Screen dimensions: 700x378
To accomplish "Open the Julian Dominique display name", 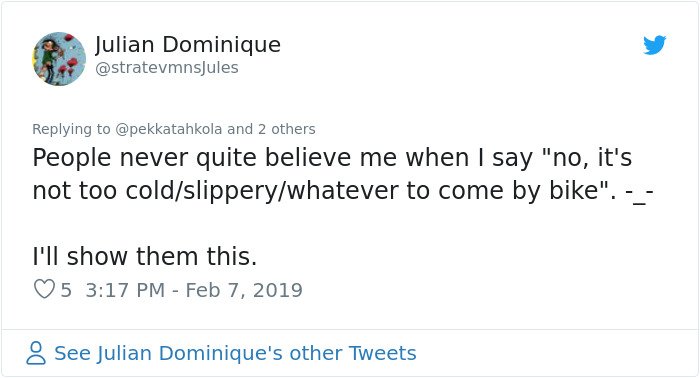I will click(x=188, y=45).
